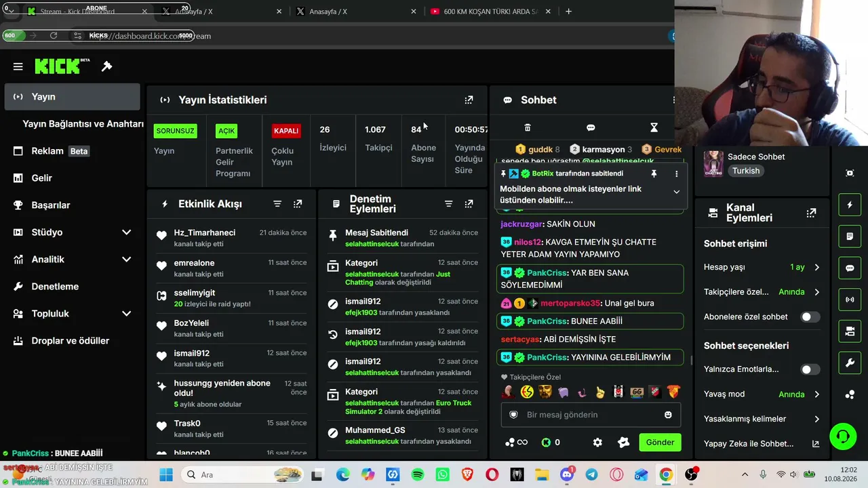
Task: Open Windows Start menu
Action: (x=166, y=474)
